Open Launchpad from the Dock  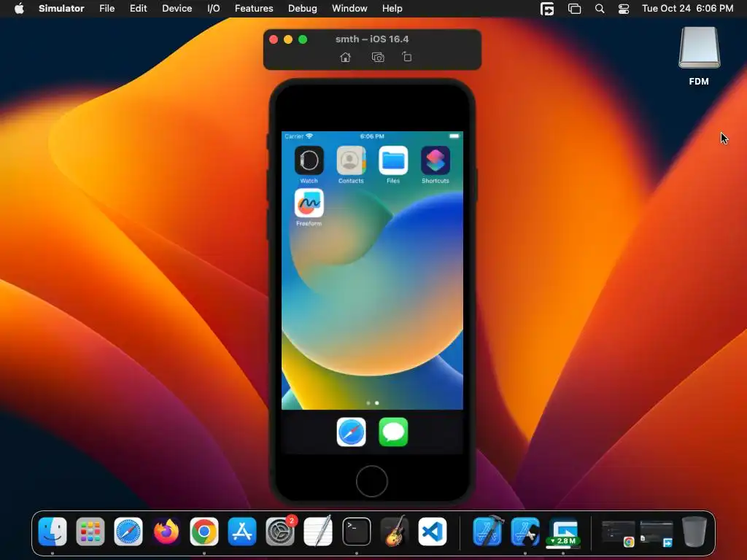tap(90, 532)
